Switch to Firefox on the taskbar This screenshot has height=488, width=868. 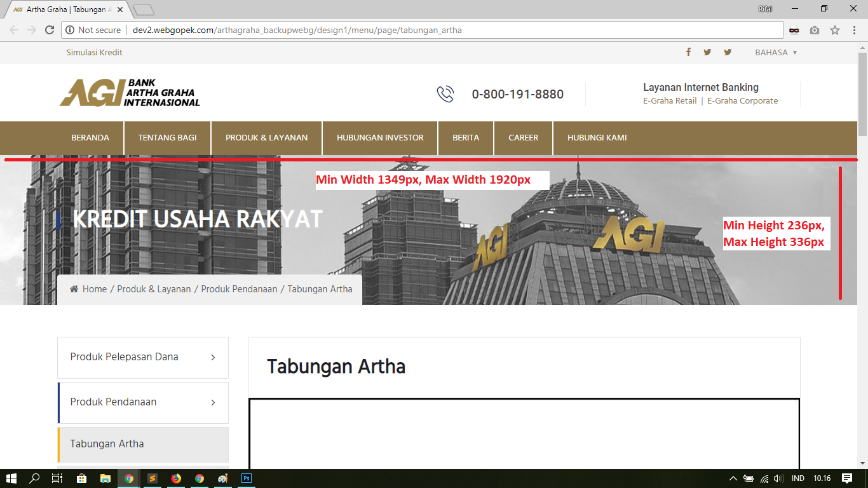click(176, 478)
